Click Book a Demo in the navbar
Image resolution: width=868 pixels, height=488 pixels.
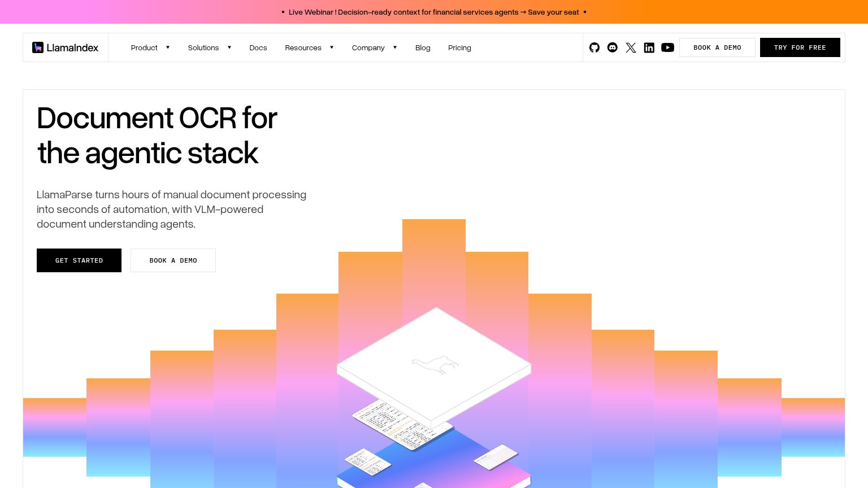coord(717,47)
